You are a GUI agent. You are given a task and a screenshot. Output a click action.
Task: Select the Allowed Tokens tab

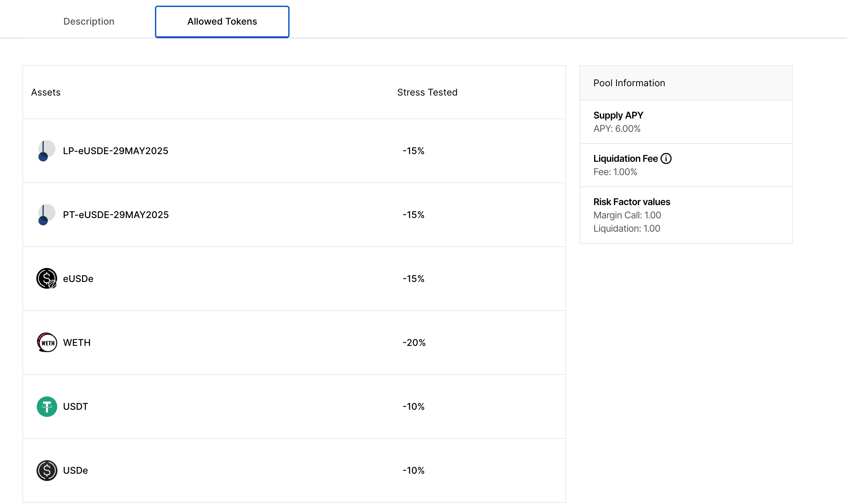pyautogui.click(x=222, y=21)
